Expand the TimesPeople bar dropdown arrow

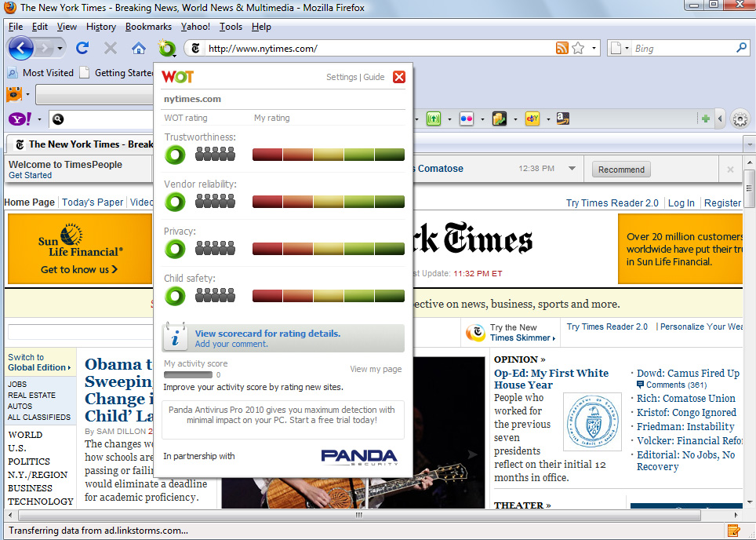(x=572, y=169)
